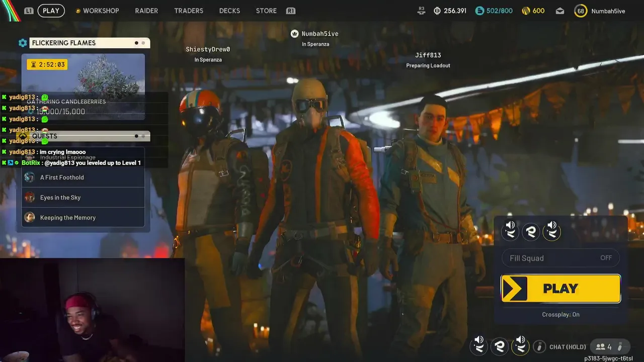Click the FLICKERING FLAMES header bar
Image resolution: width=644 pixels, height=362 pixels.
(x=89, y=43)
